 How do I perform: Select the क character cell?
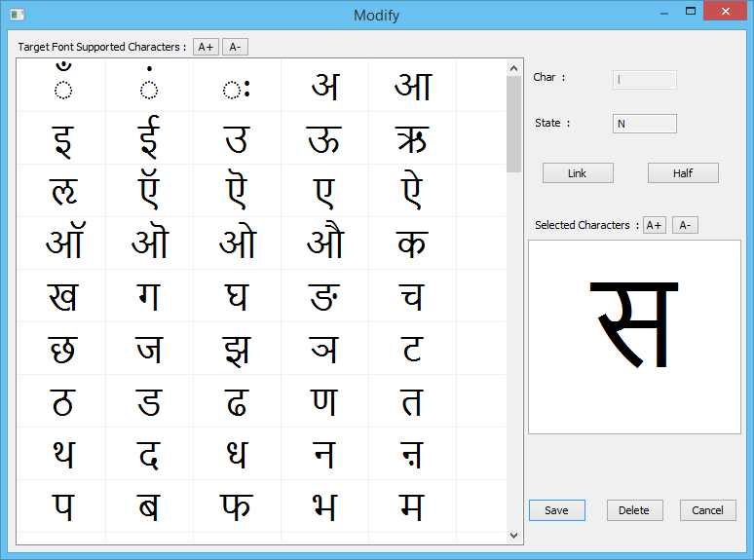pos(412,243)
